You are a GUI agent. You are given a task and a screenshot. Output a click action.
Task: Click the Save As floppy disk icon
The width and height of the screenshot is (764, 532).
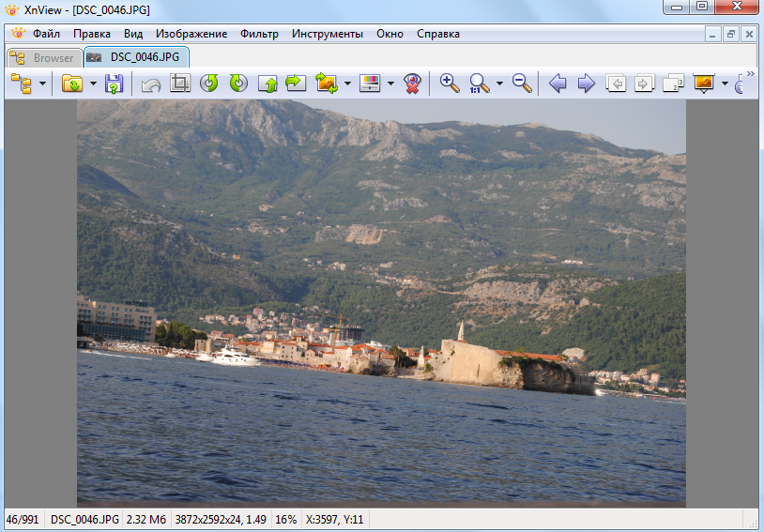(114, 84)
